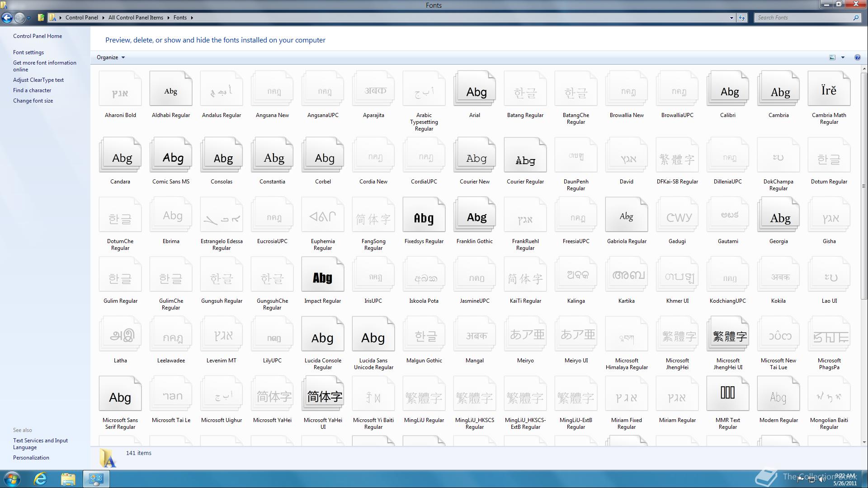
Task: Choose the MMR Text Regular font icon
Action: click(x=728, y=394)
